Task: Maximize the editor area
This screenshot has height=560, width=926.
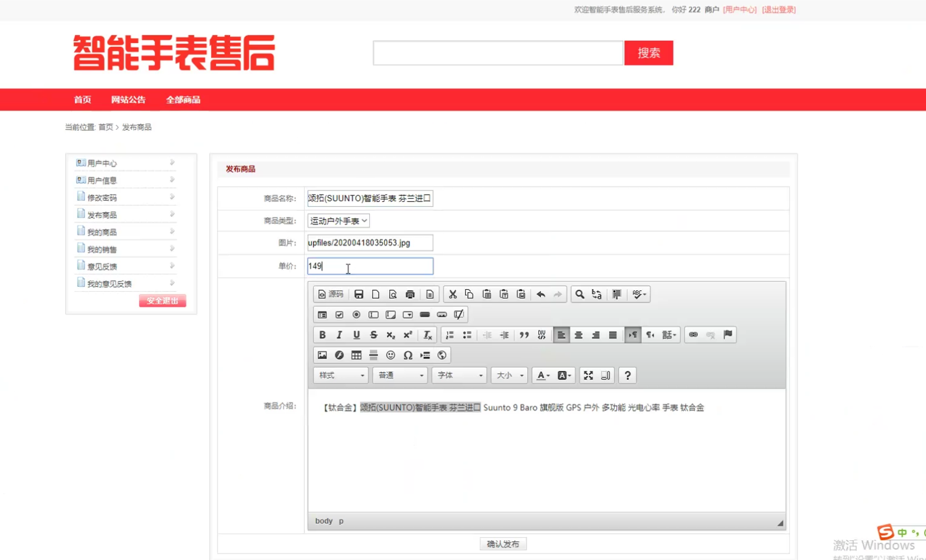Action: point(588,375)
